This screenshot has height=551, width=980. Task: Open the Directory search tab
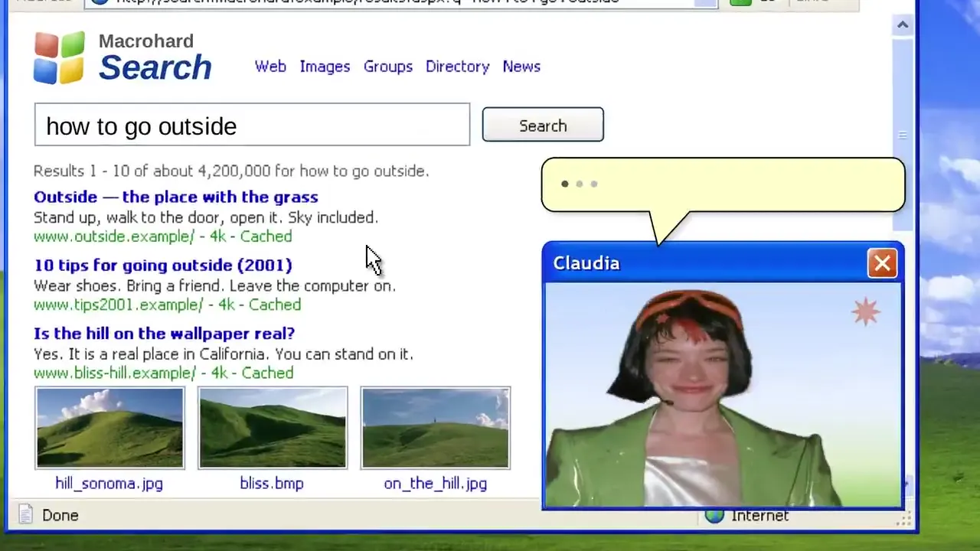point(457,67)
